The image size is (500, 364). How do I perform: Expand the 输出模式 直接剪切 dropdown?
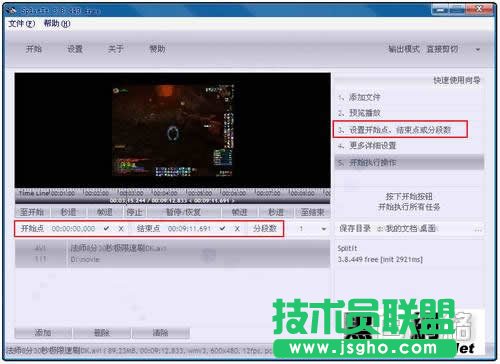pos(478,50)
